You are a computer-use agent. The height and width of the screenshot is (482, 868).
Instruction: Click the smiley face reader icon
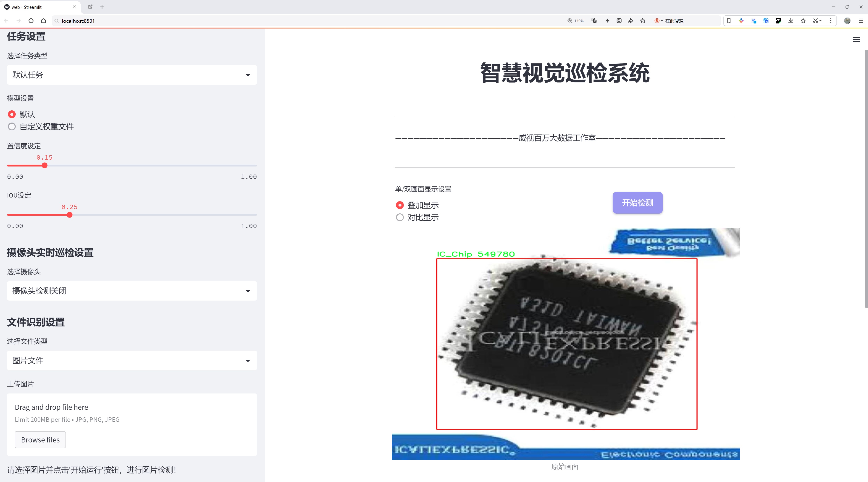(619, 20)
